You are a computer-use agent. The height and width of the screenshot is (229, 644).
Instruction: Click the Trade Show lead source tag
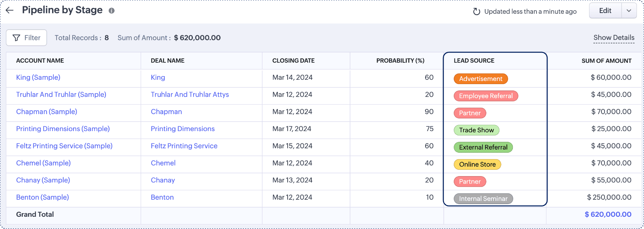(476, 130)
